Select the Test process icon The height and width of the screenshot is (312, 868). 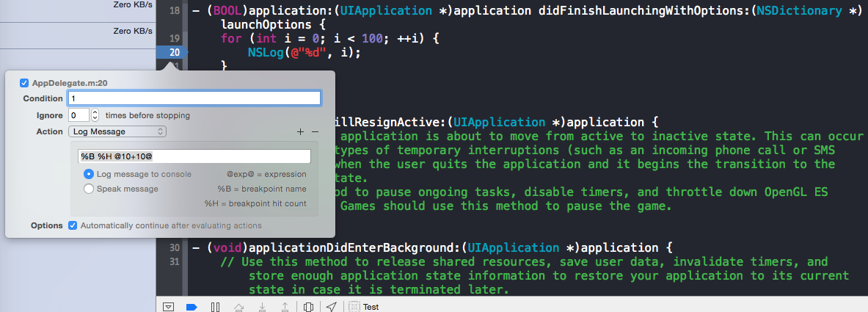point(354,306)
